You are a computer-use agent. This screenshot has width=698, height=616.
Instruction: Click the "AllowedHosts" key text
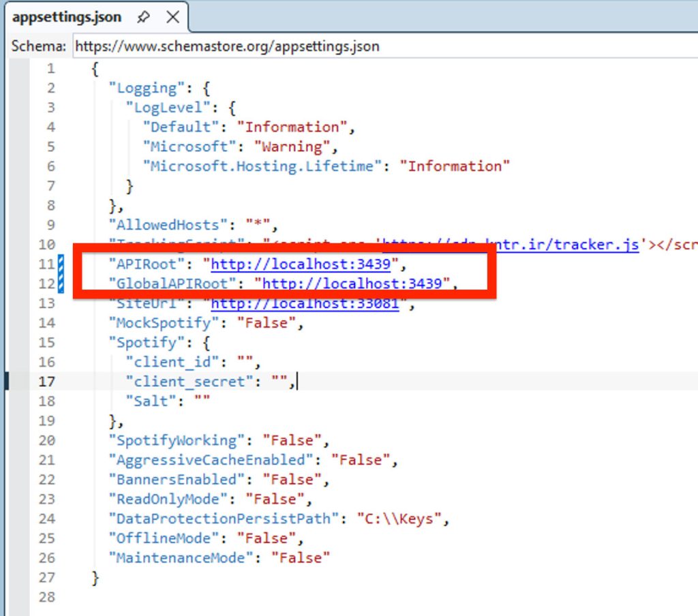pos(168,225)
